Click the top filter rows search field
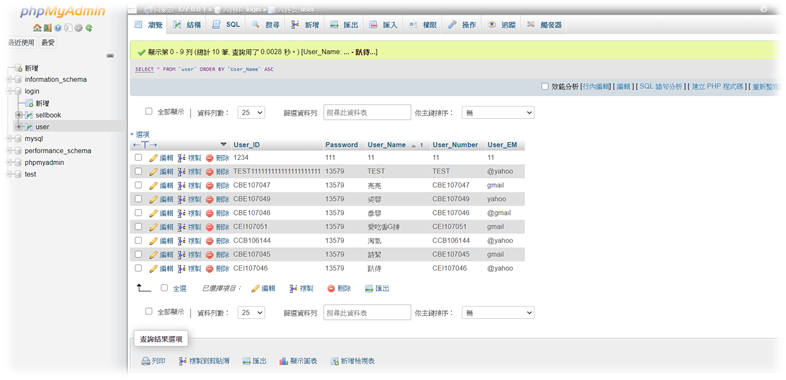This screenshot has height=380, width=786. 367,113
